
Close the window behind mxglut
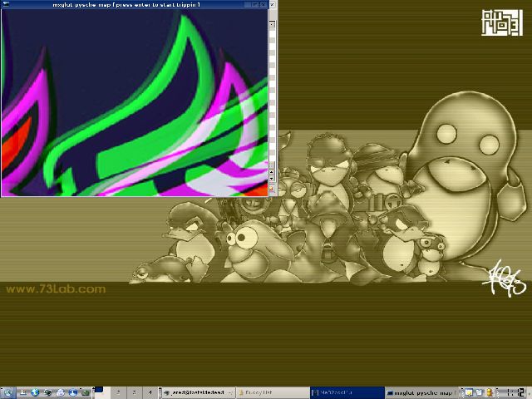[272, 5]
